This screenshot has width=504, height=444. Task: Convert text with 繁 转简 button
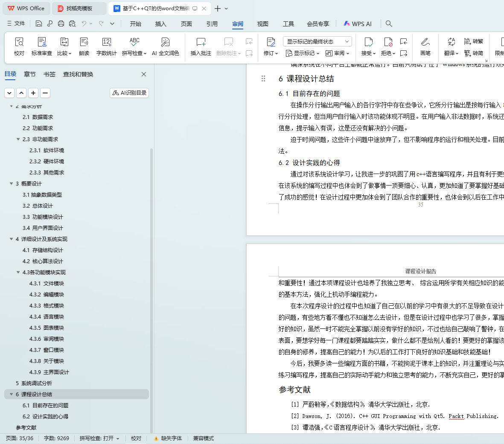click(x=473, y=53)
